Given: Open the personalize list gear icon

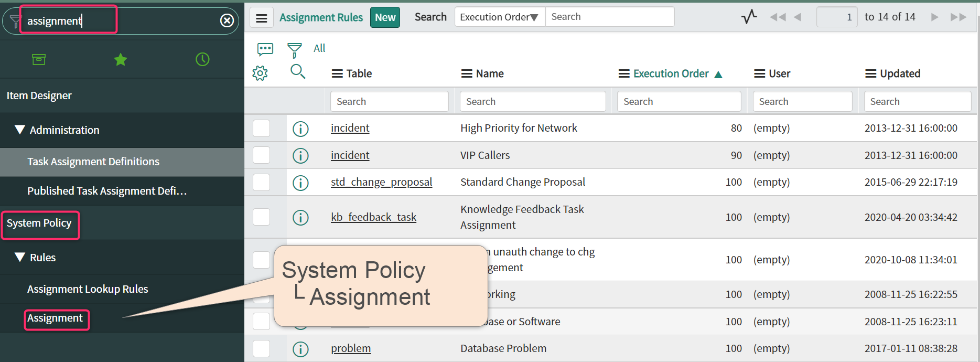Looking at the screenshot, I should (x=260, y=73).
